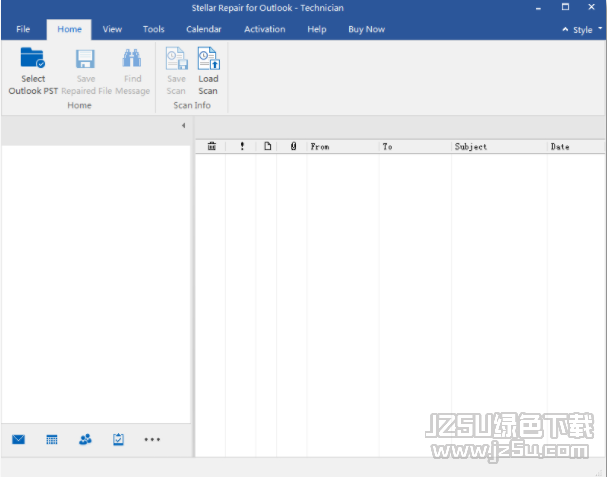
Task: Open the Contacts people icon
Action: [x=85, y=439]
